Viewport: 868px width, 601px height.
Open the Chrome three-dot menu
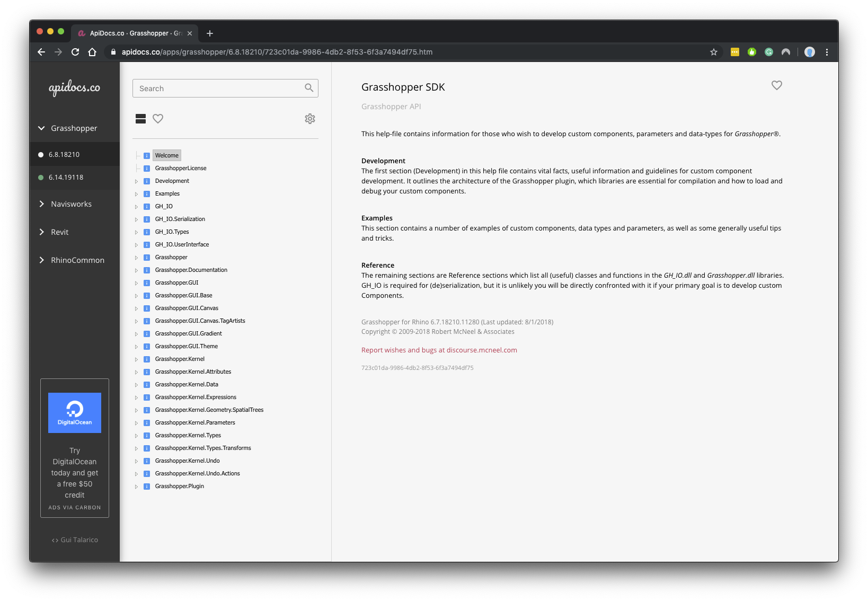coord(827,52)
